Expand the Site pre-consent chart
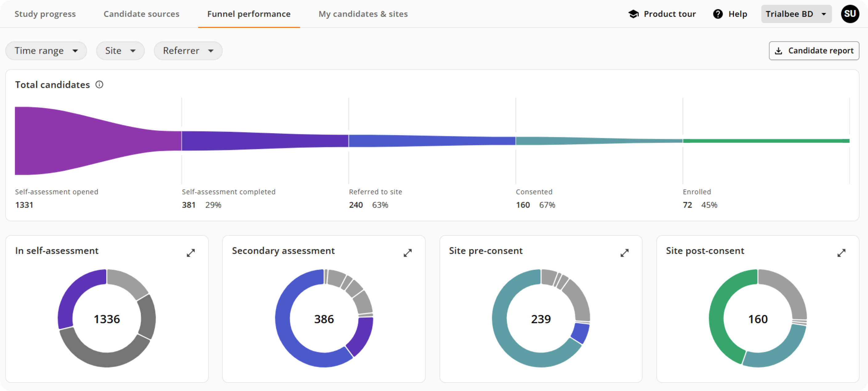Image resolution: width=868 pixels, height=391 pixels. pyautogui.click(x=625, y=253)
